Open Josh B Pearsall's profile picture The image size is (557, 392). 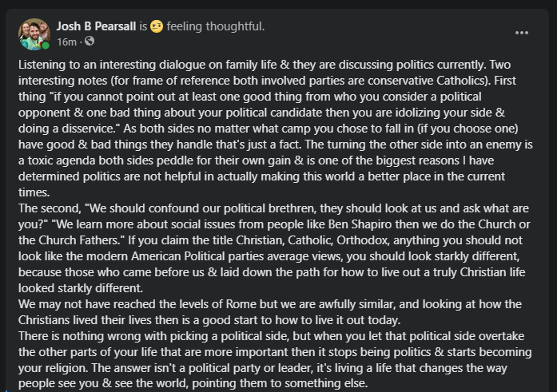[34, 34]
